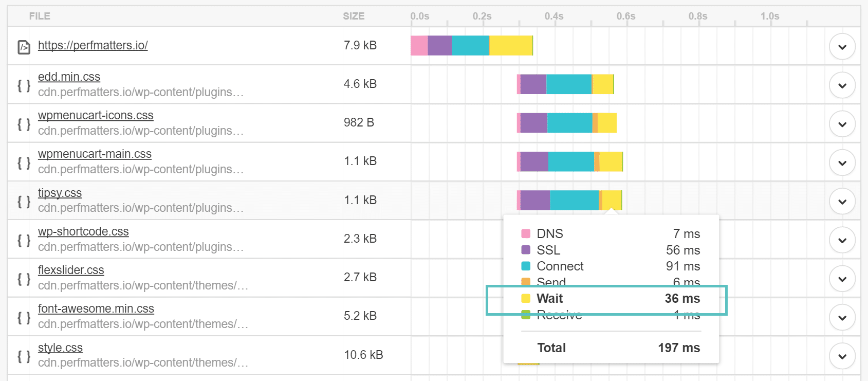Click the CSS braces icon for edd.min.css
868x381 pixels.
coord(24,85)
